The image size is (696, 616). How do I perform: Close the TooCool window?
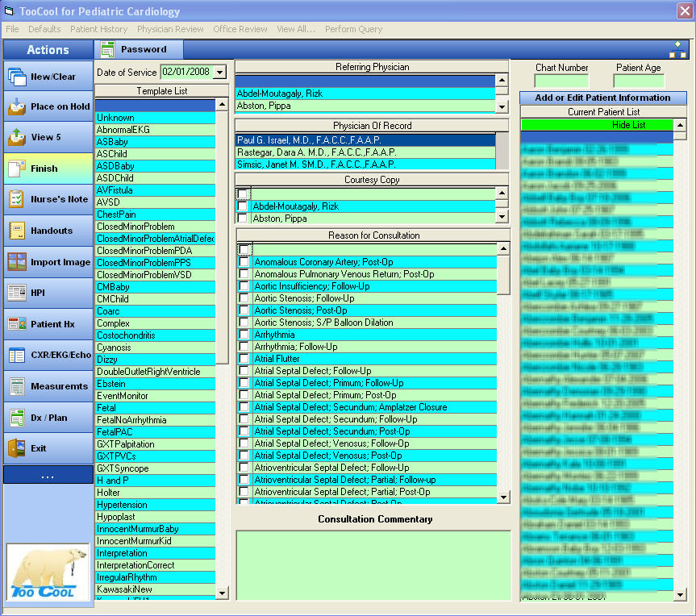tap(685, 10)
